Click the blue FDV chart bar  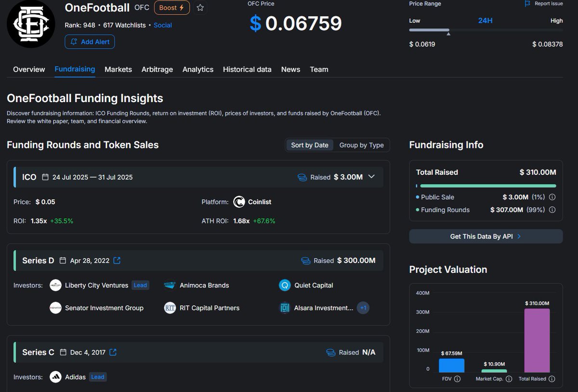pyautogui.click(x=452, y=366)
